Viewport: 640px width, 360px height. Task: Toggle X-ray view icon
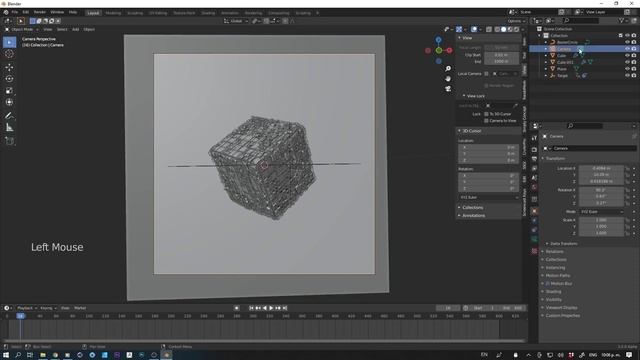[489, 29]
